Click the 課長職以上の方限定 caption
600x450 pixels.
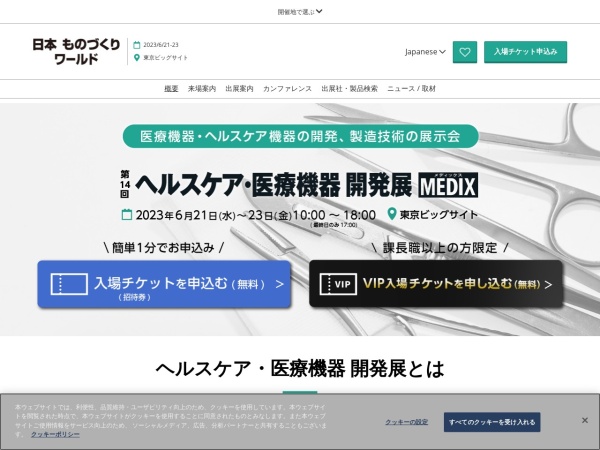pos(440,248)
